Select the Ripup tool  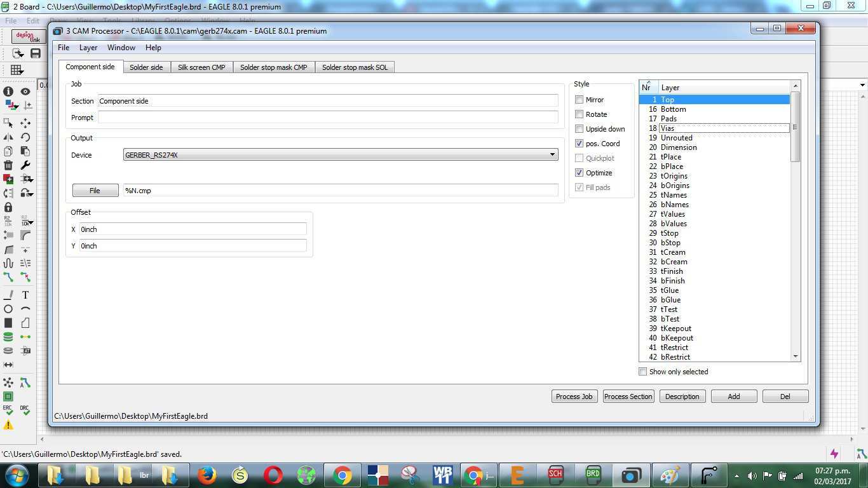[x=25, y=277]
